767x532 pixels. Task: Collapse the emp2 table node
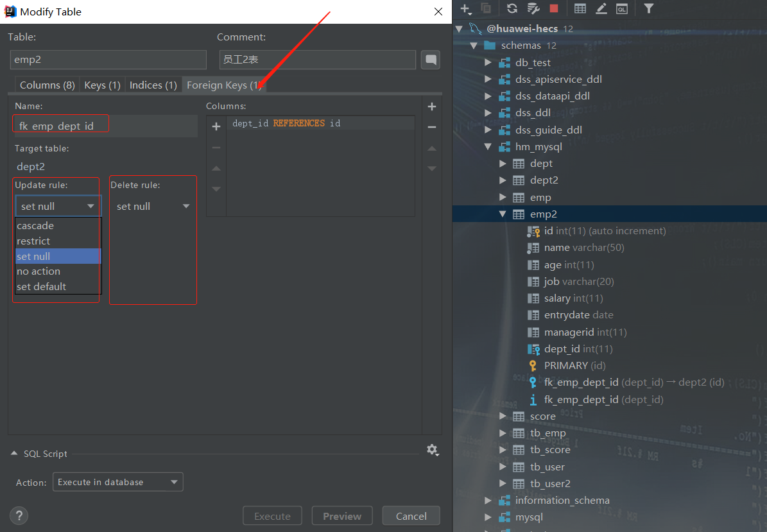[x=503, y=214]
